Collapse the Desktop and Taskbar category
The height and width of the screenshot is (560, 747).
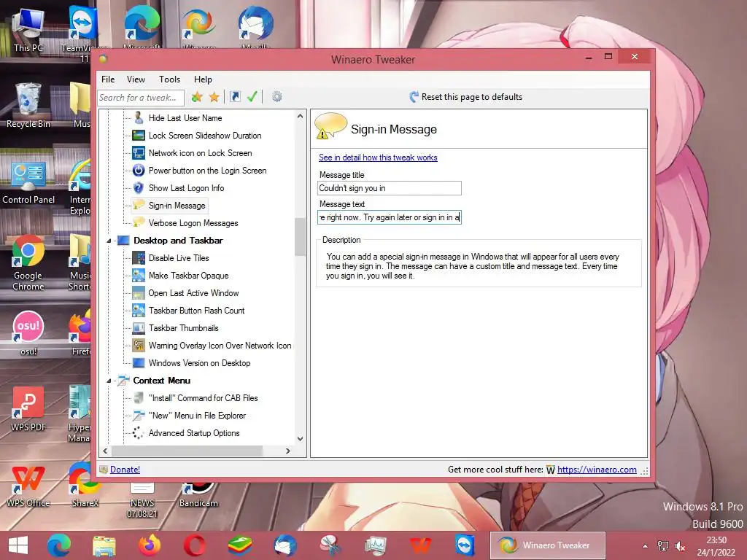coord(109,241)
